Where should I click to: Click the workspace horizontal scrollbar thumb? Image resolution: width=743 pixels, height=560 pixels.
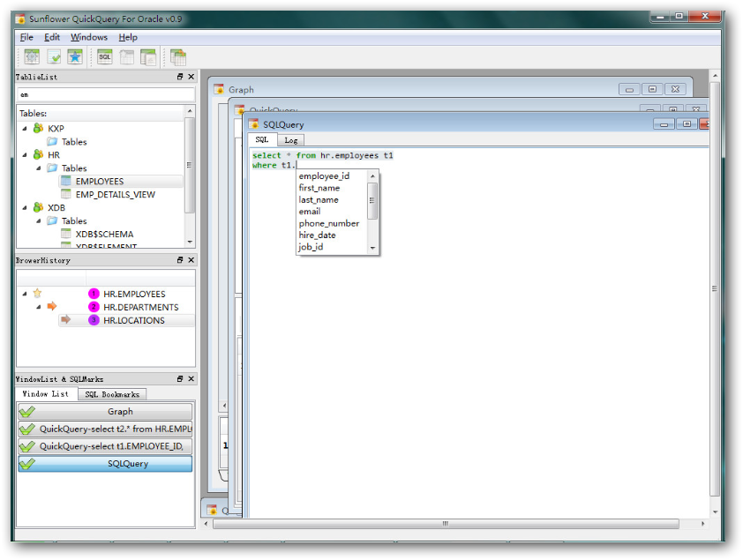point(446,524)
